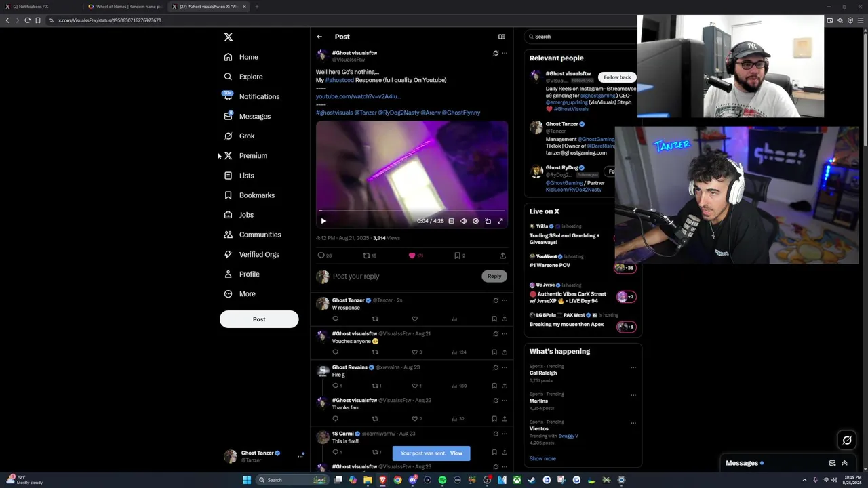Toggle video captions icon
The height and width of the screenshot is (488, 868).
click(451, 221)
